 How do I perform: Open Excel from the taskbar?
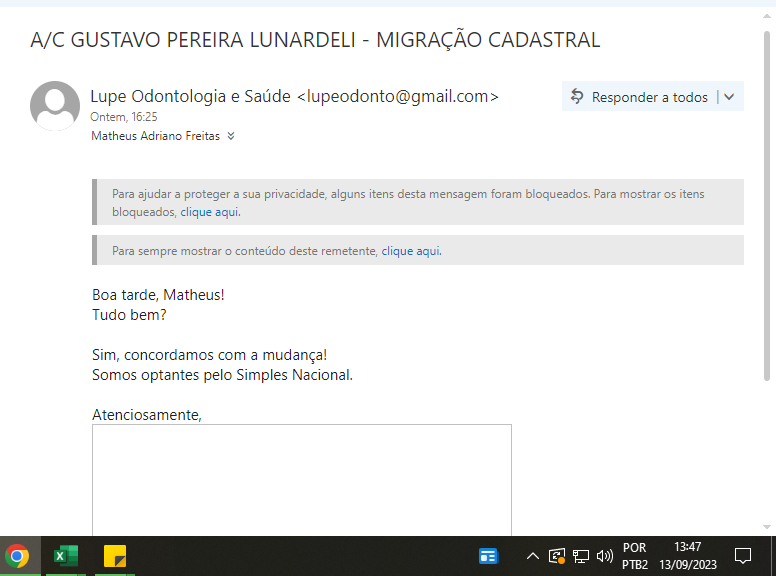[66, 556]
